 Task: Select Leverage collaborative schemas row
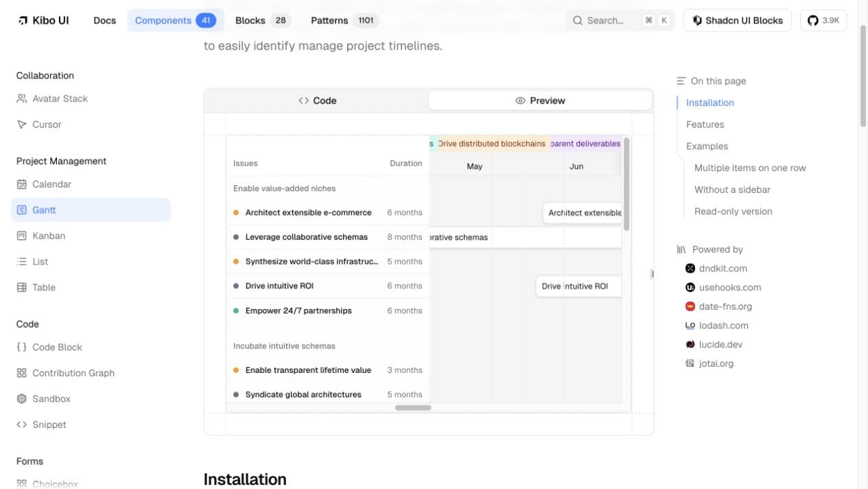coord(327,237)
